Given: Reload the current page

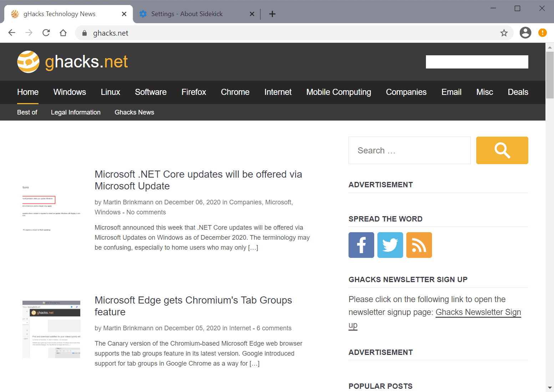Looking at the screenshot, I should tap(46, 32).
